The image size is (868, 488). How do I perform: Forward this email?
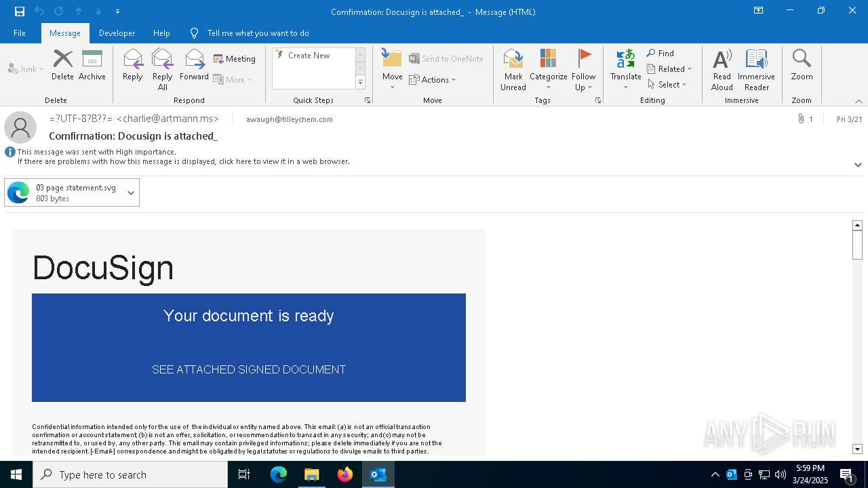[x=194, y=65]
